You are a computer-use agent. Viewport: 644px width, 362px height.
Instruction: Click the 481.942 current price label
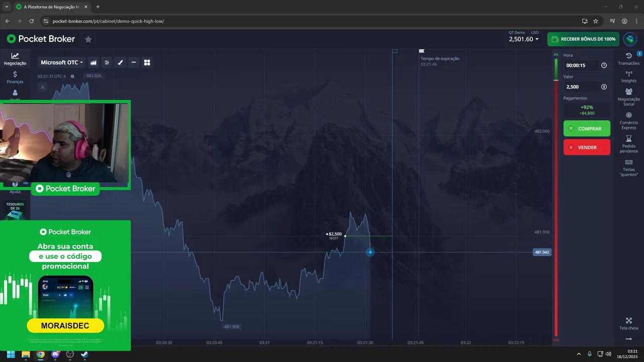[542, 252]
